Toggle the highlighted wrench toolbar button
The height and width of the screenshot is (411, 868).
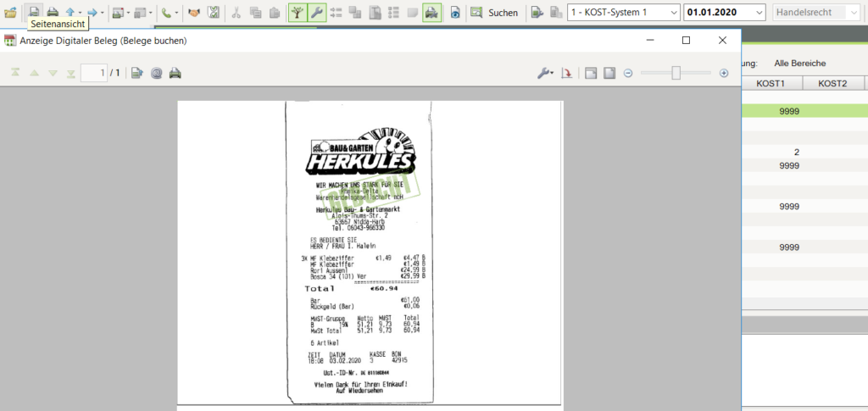317,12
